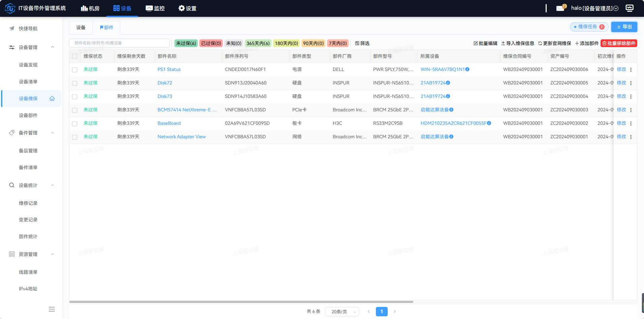Click info icon beside 21AB19724 in Disk72 row
This screenshot has width=644, height=319.
(x=448, y=83)
